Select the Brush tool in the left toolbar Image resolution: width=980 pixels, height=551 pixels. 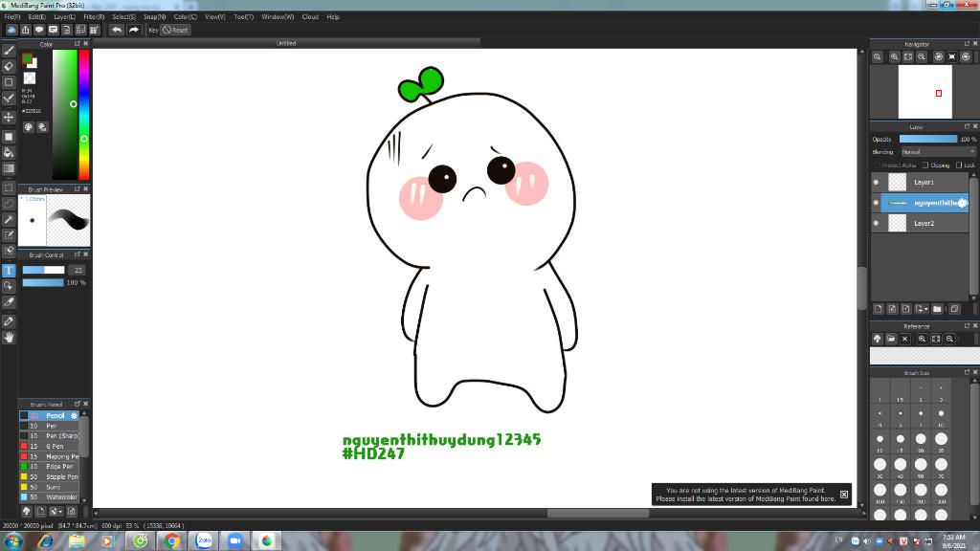click(9, 51)
